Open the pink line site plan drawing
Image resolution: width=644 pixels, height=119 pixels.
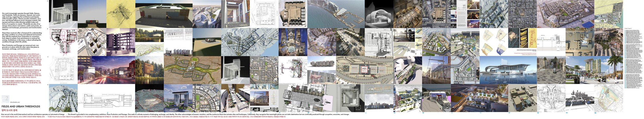coord(63,42)
